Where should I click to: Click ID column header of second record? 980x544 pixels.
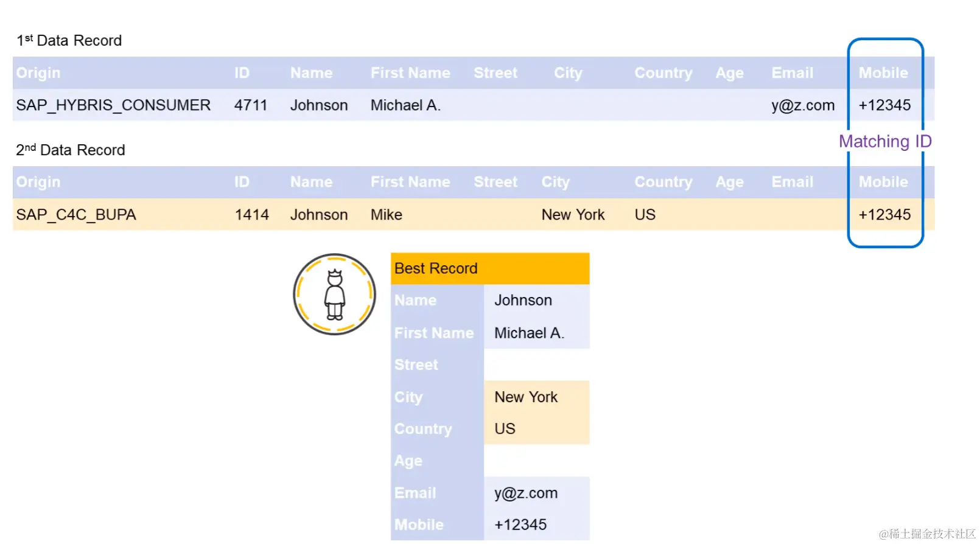click(242, 182)
